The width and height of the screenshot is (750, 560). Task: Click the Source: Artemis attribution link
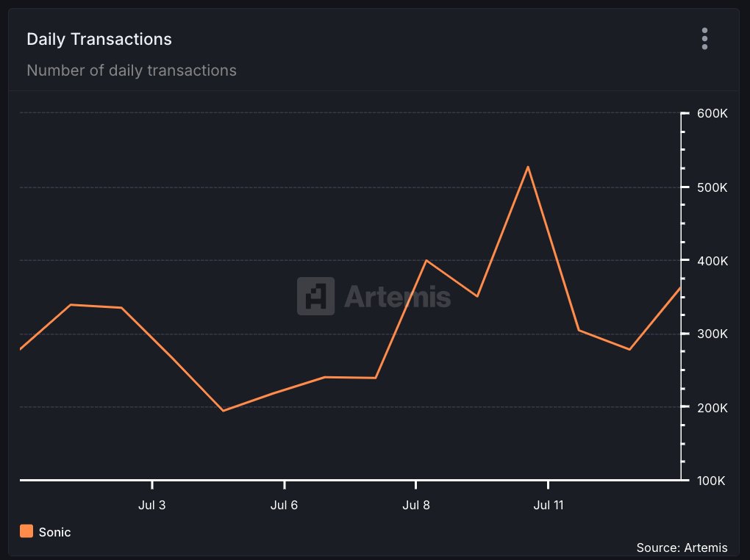coord(682,548)
